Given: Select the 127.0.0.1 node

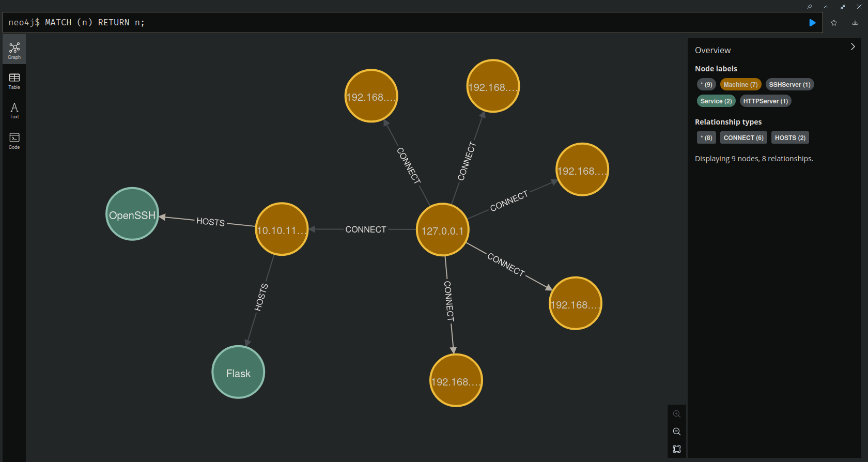Looking at the screenshot, I should pyautogui.click(x=443, y=230).
